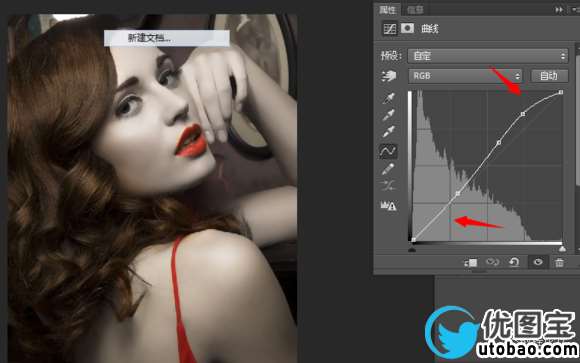580x363 pixels.
Task: Expand the panel double-arrow collapse button
Action: tap(559, 10)
